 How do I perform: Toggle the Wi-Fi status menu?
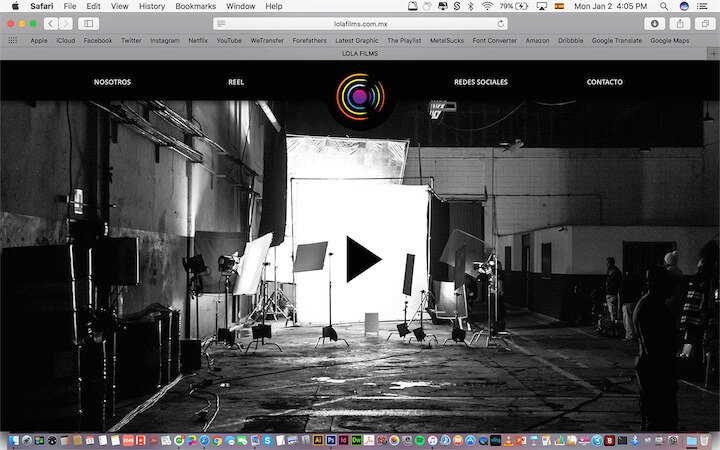[x=487, y=6]
